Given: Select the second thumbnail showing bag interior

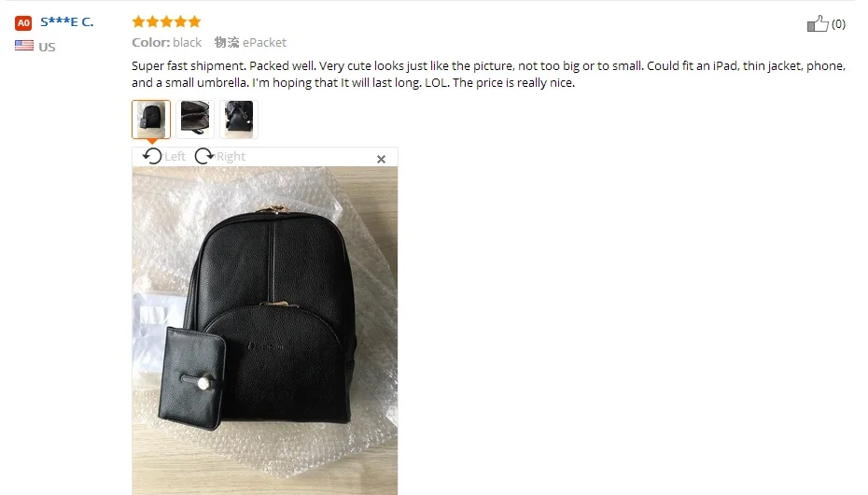Looking at the screenshot, I should (x=195, y=119).
